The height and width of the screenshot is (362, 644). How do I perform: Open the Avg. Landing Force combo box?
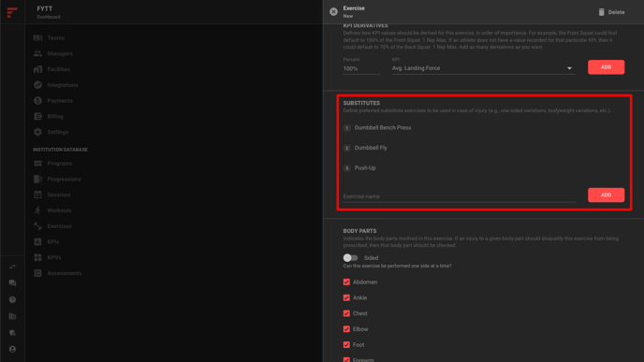[x=483, y=68]
